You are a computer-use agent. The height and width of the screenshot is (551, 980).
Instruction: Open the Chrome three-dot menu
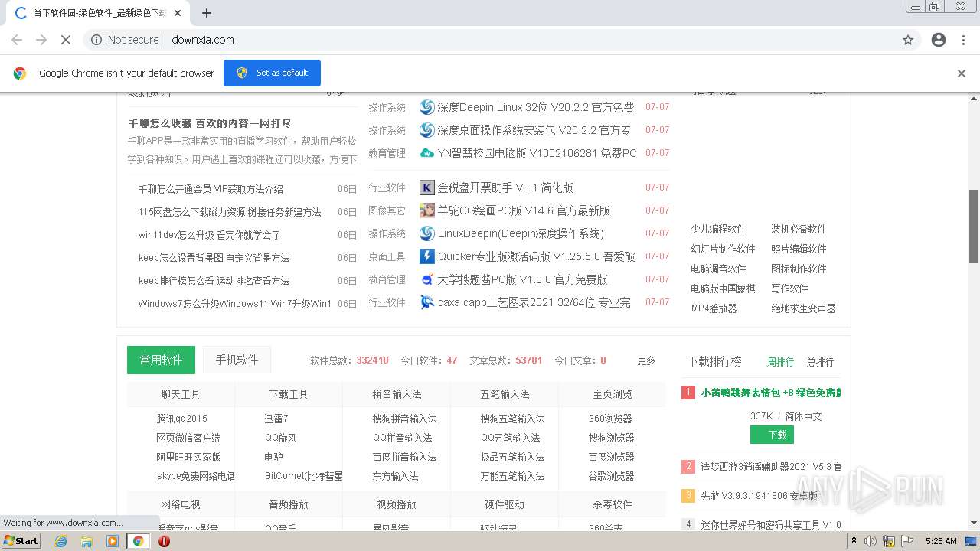tap(962, 40)
